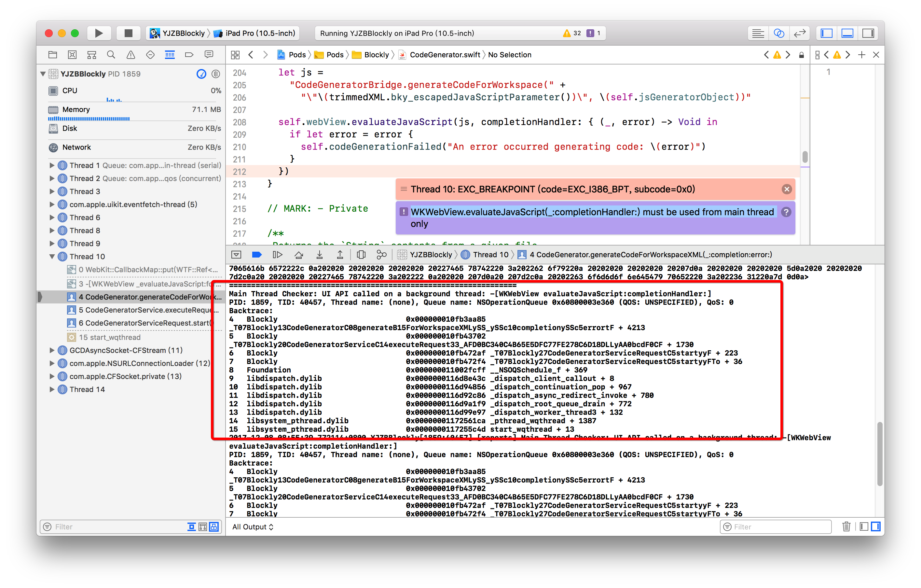Deactivate breakpoints in the debug bar
The width and height of the screenshot is (921, 588).
pyautogui.click(x=257, y=254)
